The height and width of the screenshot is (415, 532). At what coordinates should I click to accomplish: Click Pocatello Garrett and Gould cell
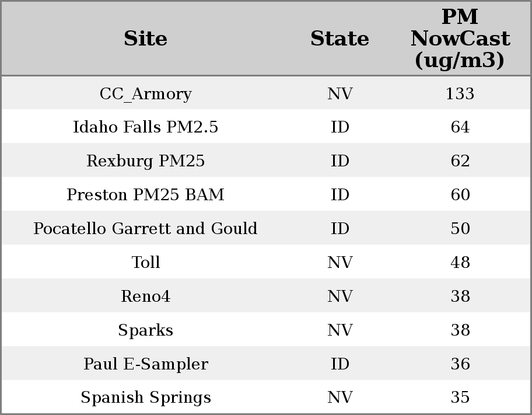click(146, 229)
